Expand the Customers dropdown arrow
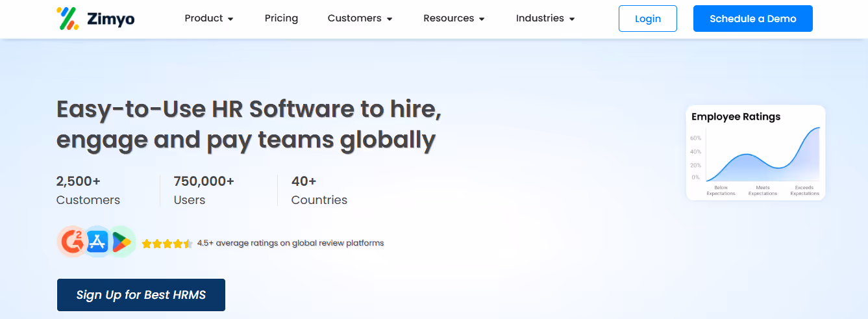 (x=390, y=19)
